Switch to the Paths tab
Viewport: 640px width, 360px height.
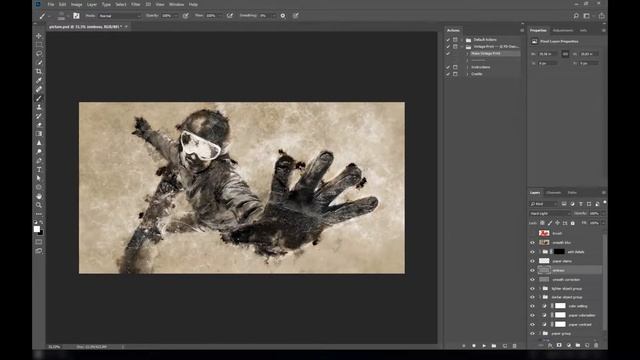[x=572, y=193]
